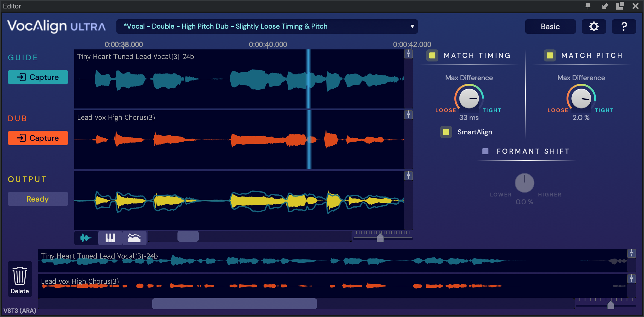The width and height of the screenshot is (644, 317).
Task: Click the Ready output status button
Action: click(x=38, y=199)
